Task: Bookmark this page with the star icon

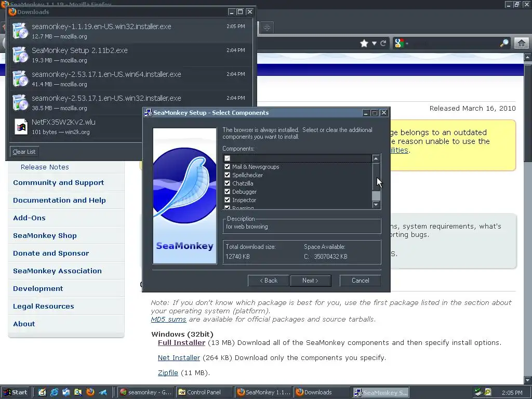Action: 364,44
